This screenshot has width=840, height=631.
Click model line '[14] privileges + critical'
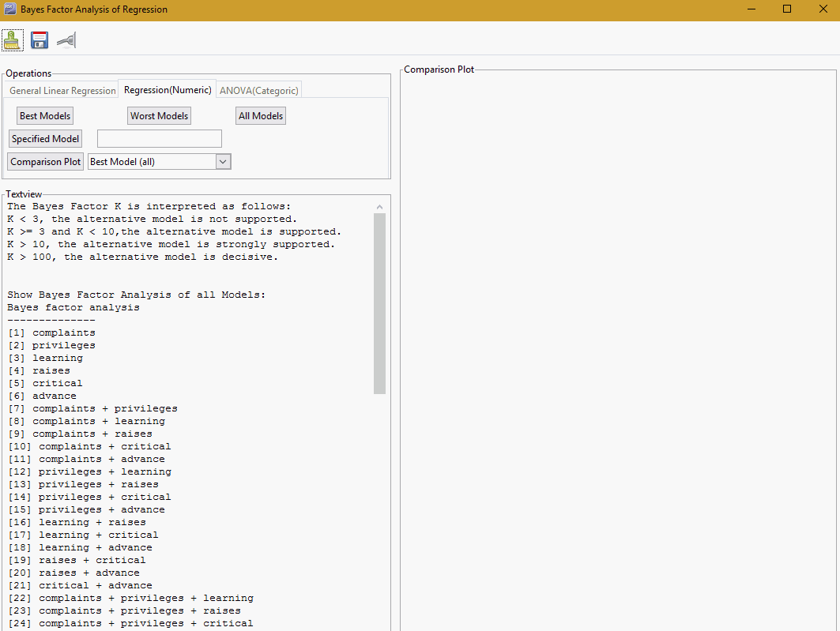coord(89,498)
